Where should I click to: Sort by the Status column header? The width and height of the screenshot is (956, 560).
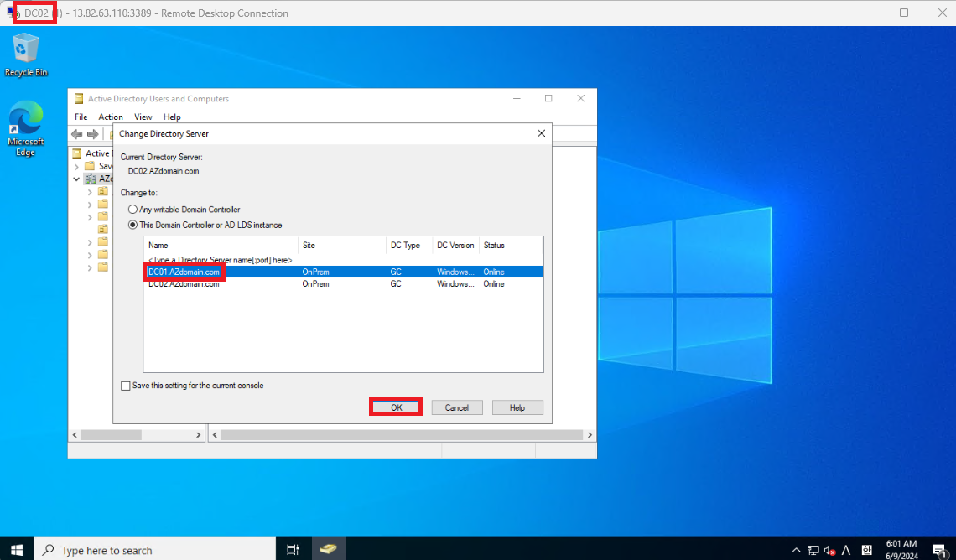(x=511, y=245)
